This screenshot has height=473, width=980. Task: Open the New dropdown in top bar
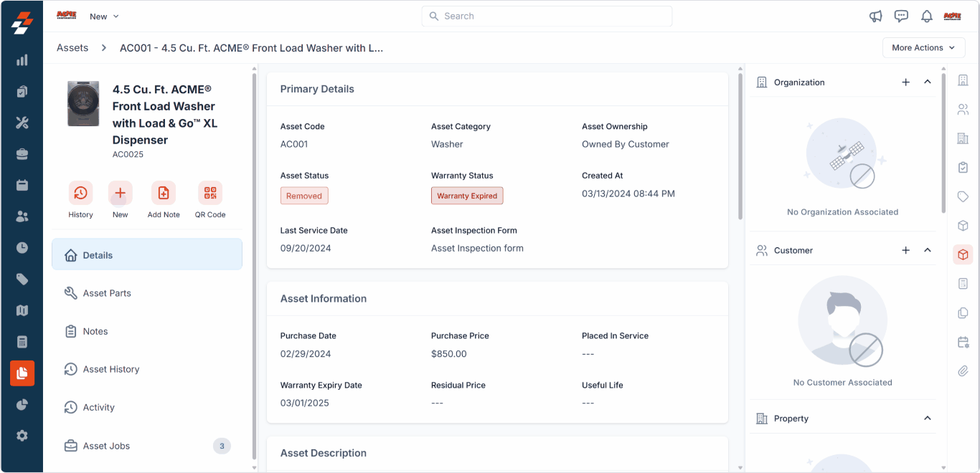104,16
